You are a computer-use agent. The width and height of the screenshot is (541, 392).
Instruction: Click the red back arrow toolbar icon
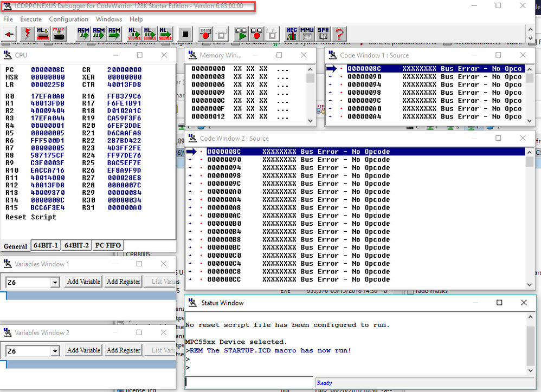point(9,34)
